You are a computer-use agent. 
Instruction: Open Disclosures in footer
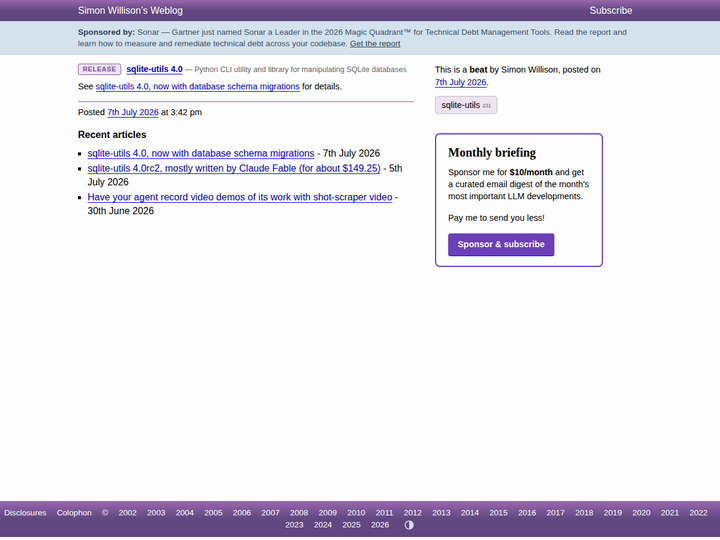click(25, 513)
